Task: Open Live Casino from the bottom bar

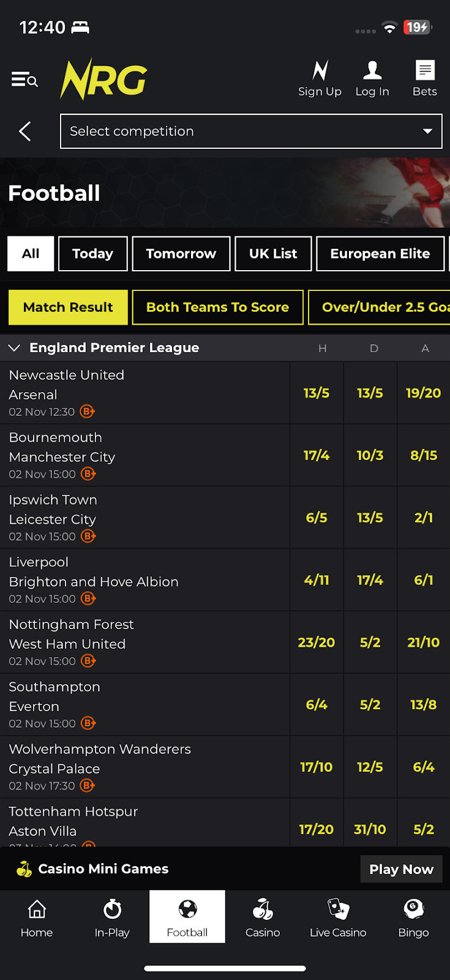Action: click(338, 917)
